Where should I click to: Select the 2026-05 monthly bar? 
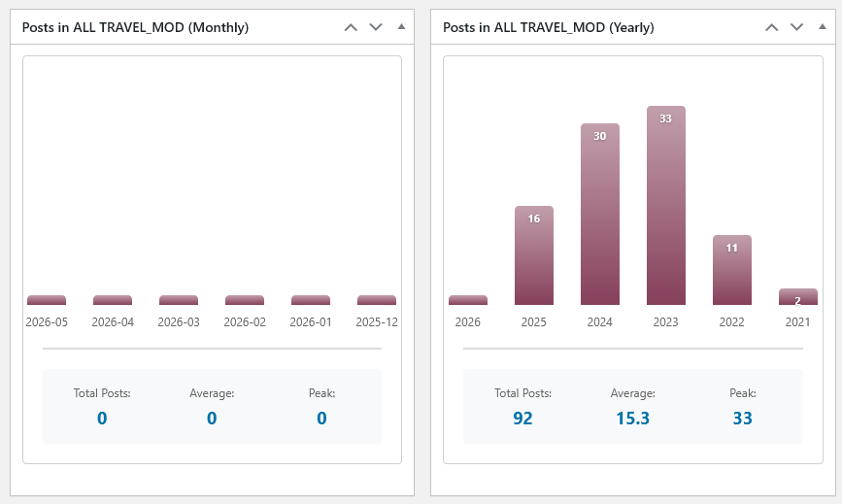point(47,300)
